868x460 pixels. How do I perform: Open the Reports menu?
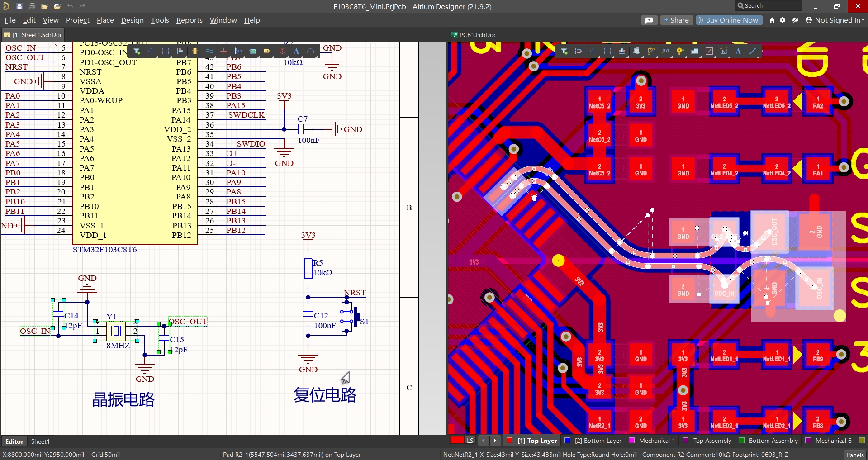[190, 20]
